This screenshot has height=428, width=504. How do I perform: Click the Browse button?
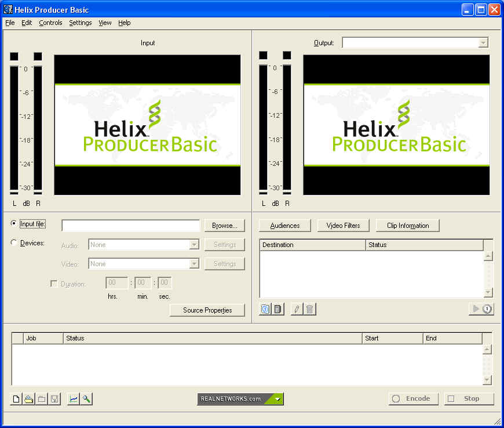224,226
